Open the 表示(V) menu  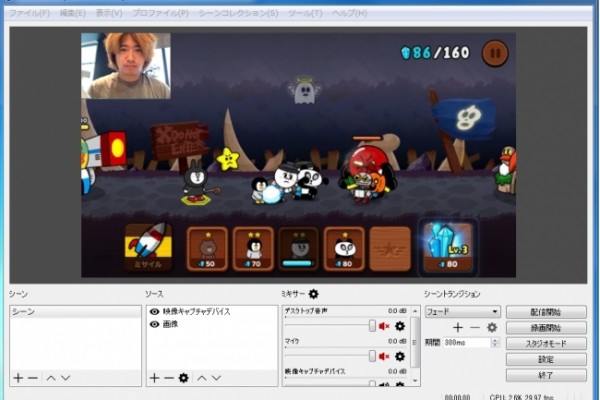[109, 13]
